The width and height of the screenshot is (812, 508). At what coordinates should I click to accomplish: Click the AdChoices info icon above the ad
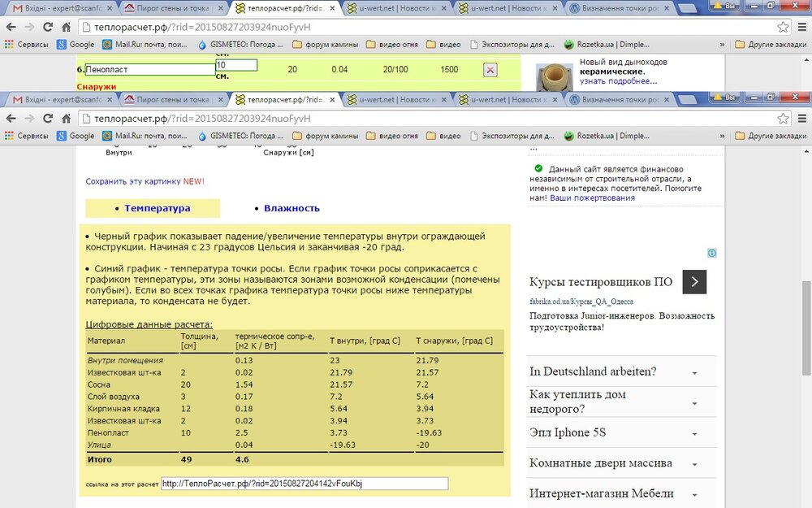click(x=711, y=253)
